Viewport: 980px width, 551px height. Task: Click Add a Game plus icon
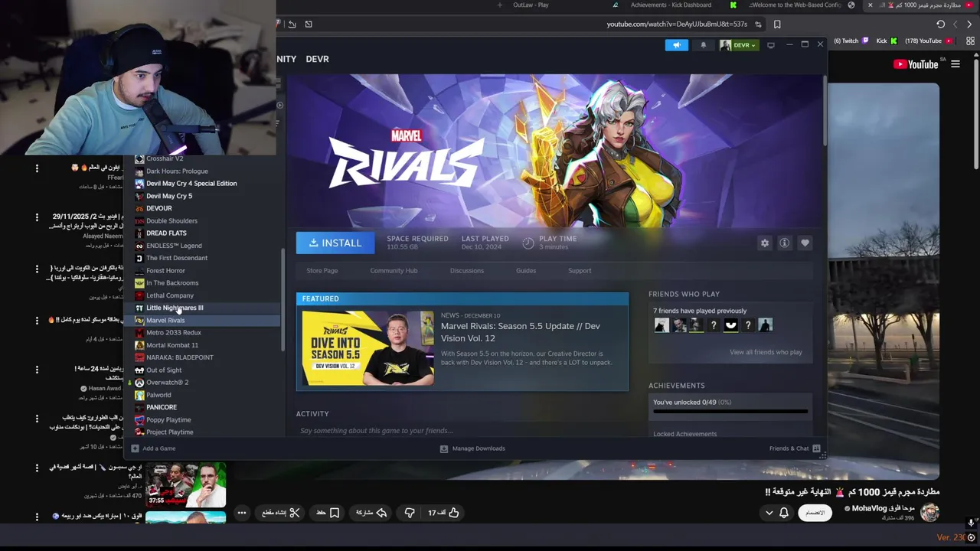coord(135,448)
